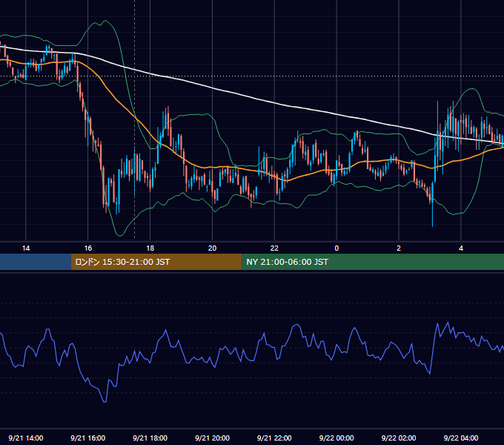Screen dimensions: 504x445
Task: Click the hour label 22 on chart axis
Action: 274,248
